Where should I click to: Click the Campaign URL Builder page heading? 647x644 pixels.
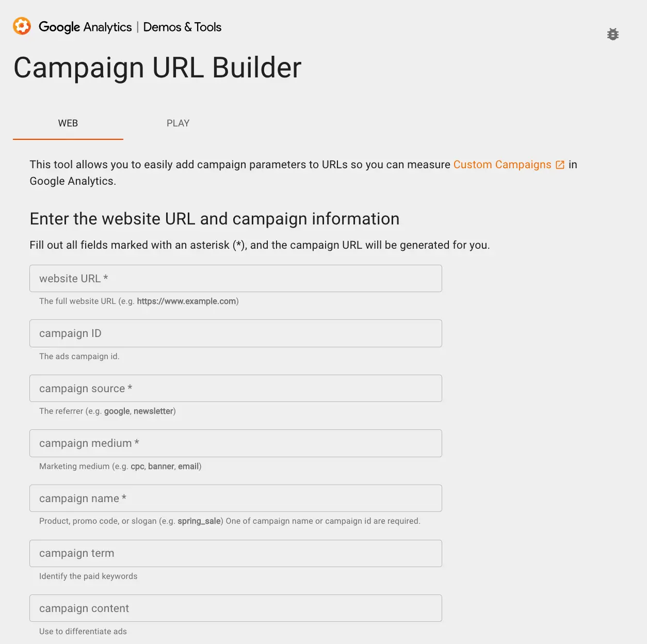pos(157,68)
